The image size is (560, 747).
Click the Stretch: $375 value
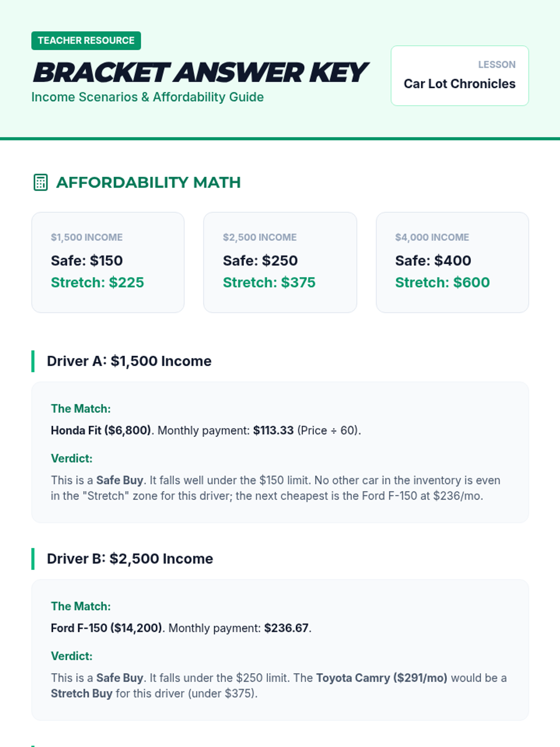269,282
